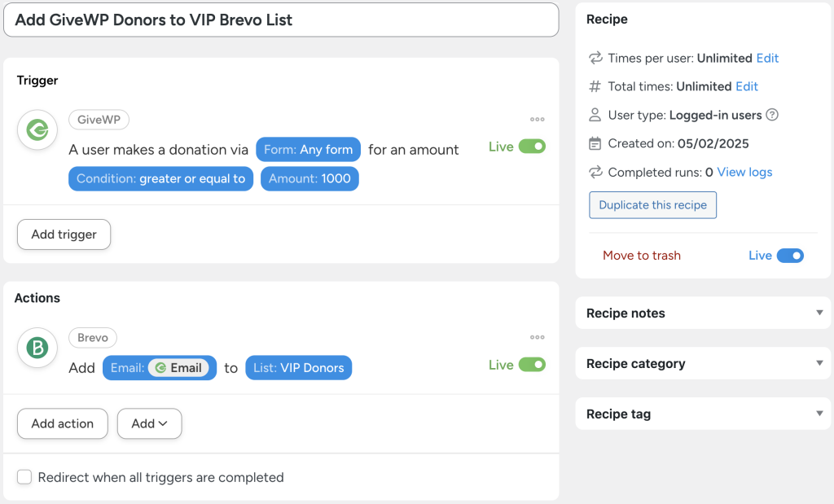Click the Brevo action icon
Viewport: 834px width, 504px height.
click(x=37, y=348)
